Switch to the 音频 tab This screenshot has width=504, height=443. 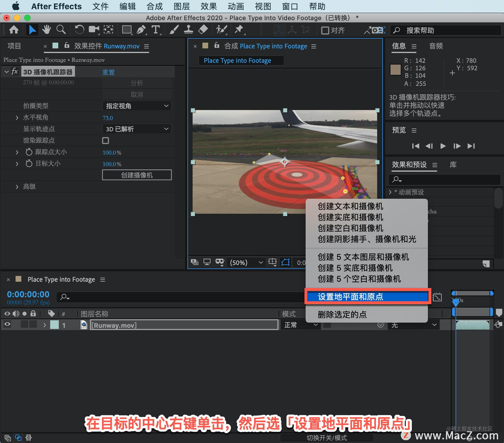[436, 46]
